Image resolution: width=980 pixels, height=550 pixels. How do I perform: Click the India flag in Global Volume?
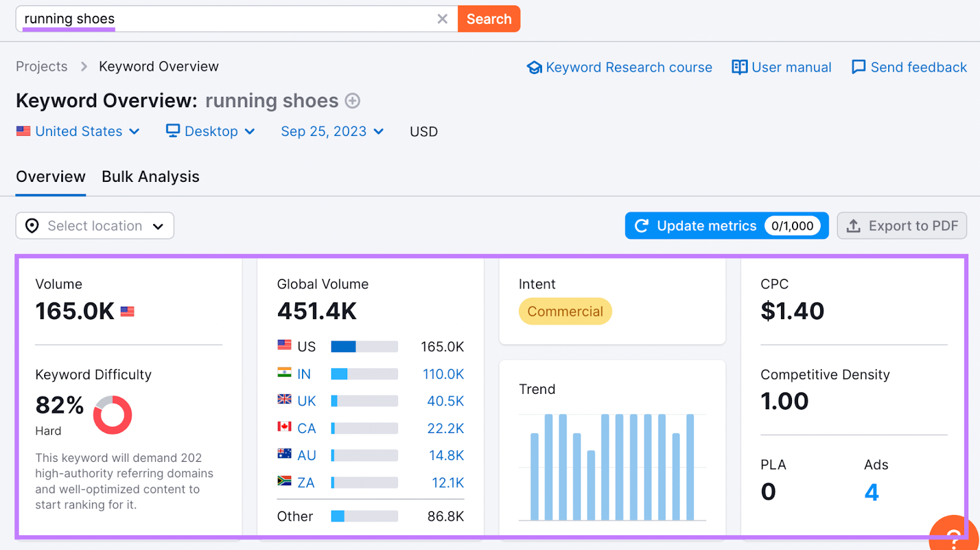coord(284,373)
